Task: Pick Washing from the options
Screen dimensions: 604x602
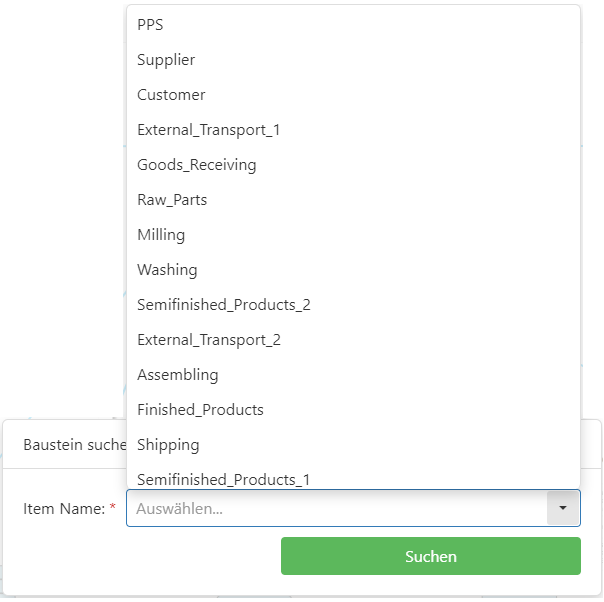Action: (167, 270)
